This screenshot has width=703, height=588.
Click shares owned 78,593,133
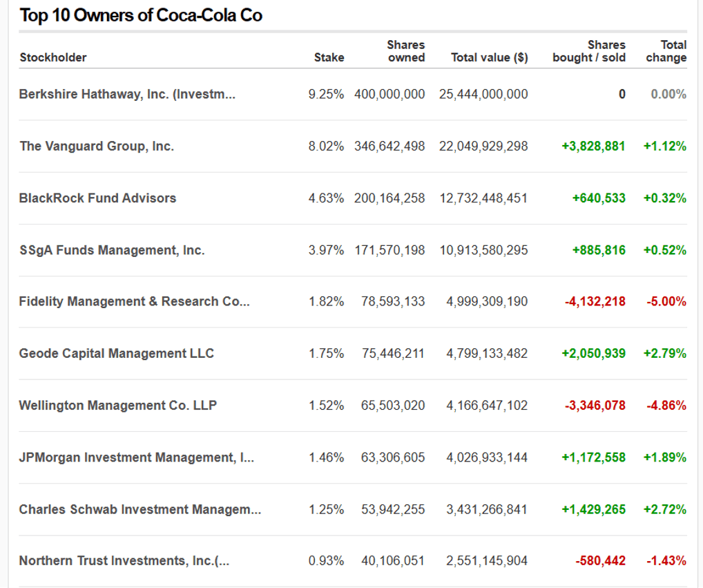pos(393,301)
